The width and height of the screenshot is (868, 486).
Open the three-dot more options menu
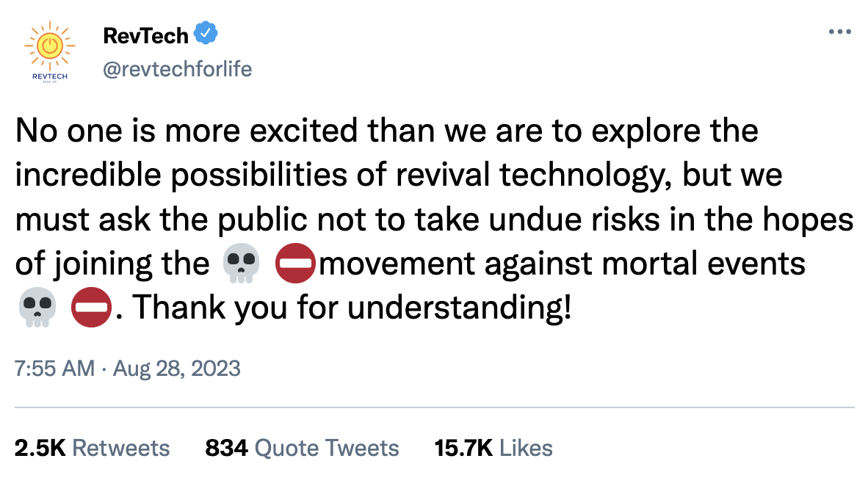click(x=839, y=32)
